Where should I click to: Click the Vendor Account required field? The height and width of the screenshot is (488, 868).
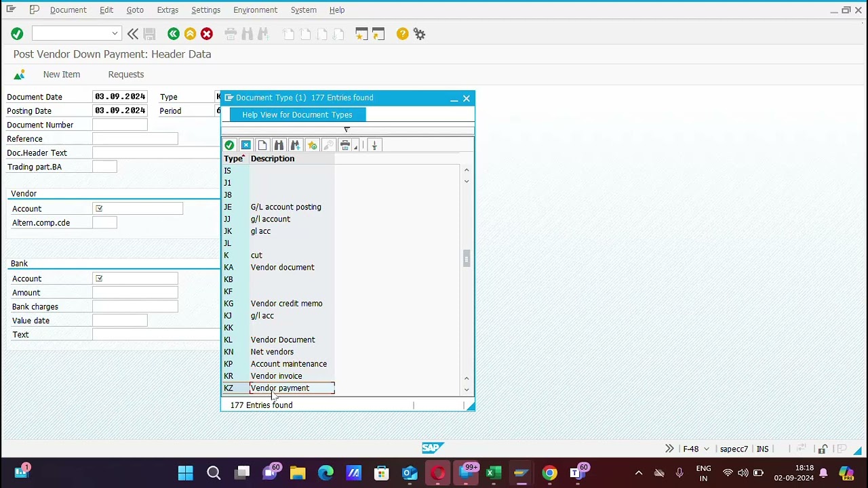pyautogui.click(x=138, y=209)
